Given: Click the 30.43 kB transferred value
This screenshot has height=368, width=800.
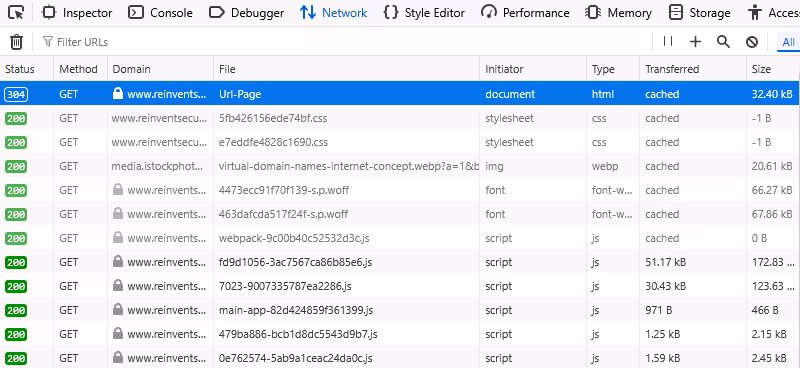Looking at the screenshot, I should [665, 286].
